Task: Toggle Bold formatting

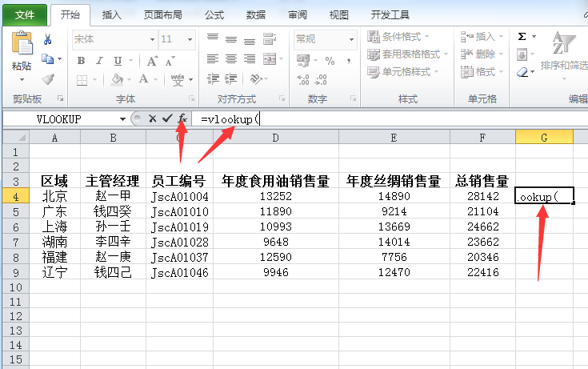Action: coord(81,61)
